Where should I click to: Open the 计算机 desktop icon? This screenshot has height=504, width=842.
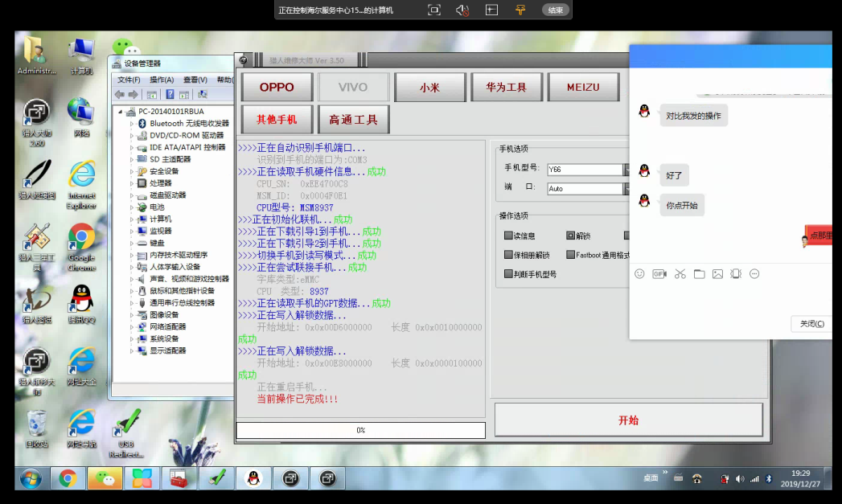(x=81, y=56)
